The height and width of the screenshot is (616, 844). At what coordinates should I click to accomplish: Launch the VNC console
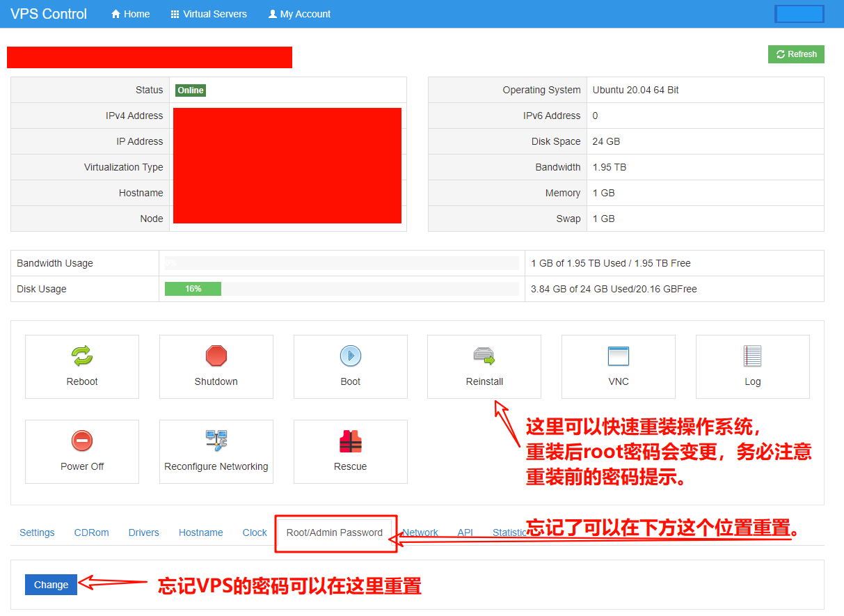[x=618, y=356]
